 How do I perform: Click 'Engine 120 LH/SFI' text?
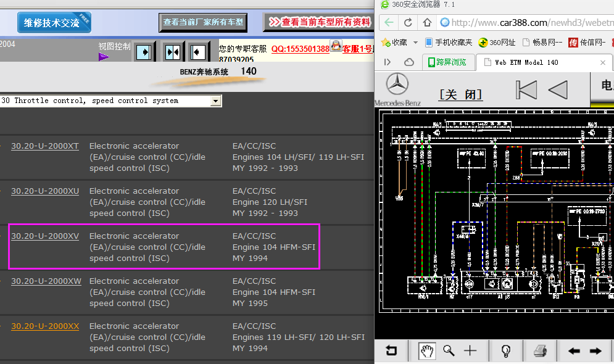270,202
